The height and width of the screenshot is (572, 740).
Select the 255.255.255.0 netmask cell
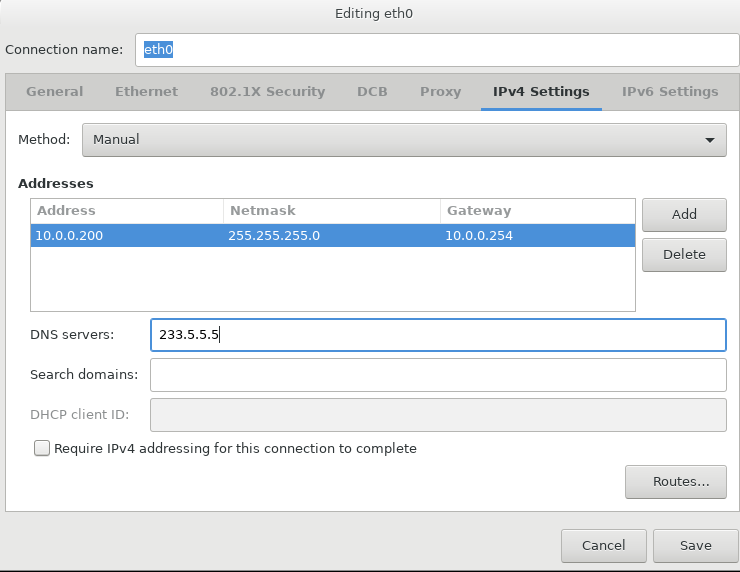tap(332, 236)
